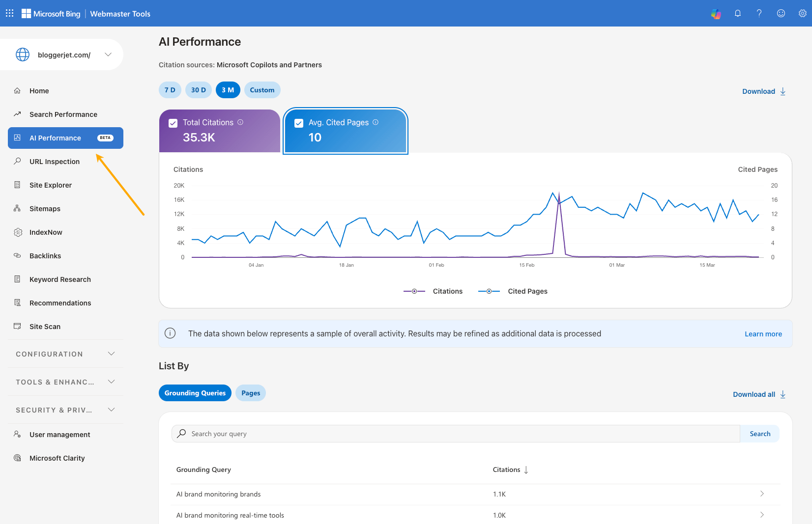Select the URL Inspection tool
The image size is (812, 524).
coord(54,161)
